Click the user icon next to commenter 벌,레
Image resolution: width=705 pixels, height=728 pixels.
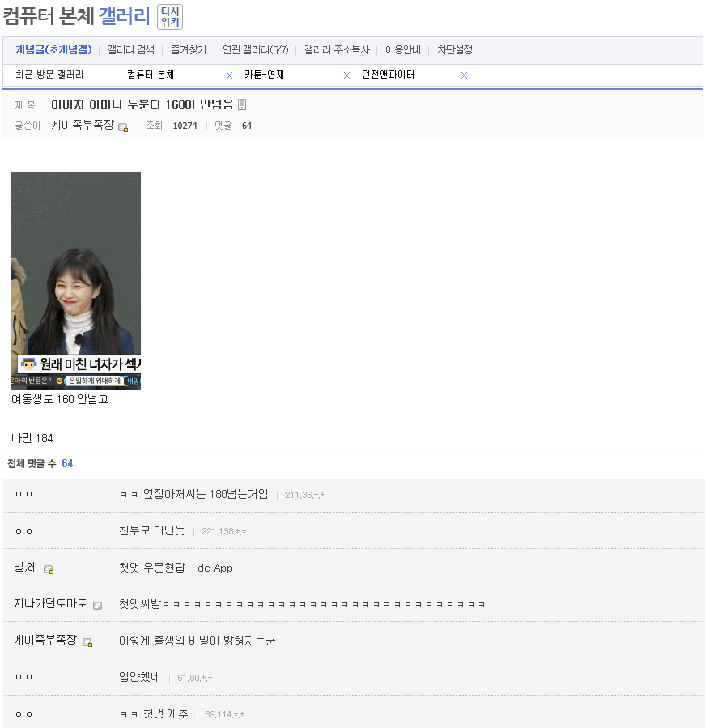point(49,569)
